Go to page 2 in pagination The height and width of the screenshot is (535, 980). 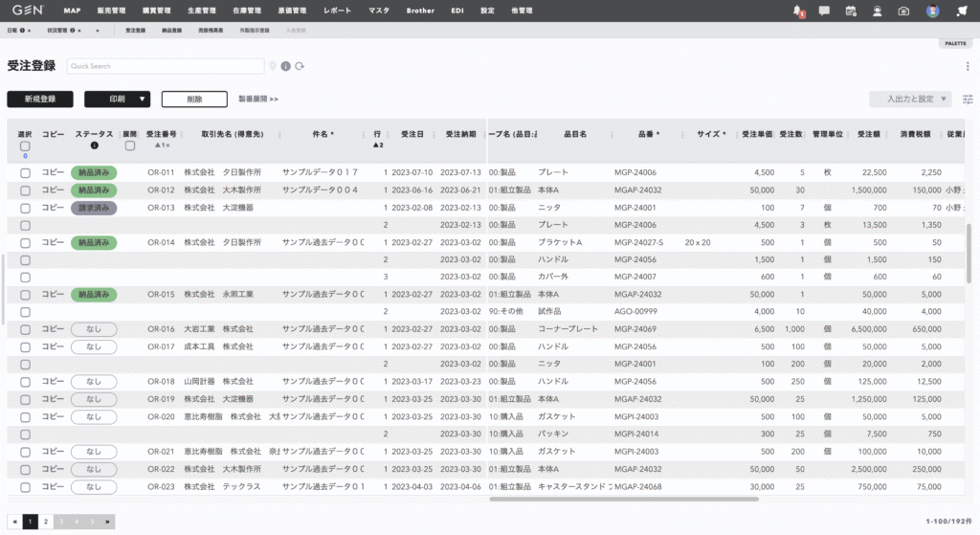(x=46, y=522)
